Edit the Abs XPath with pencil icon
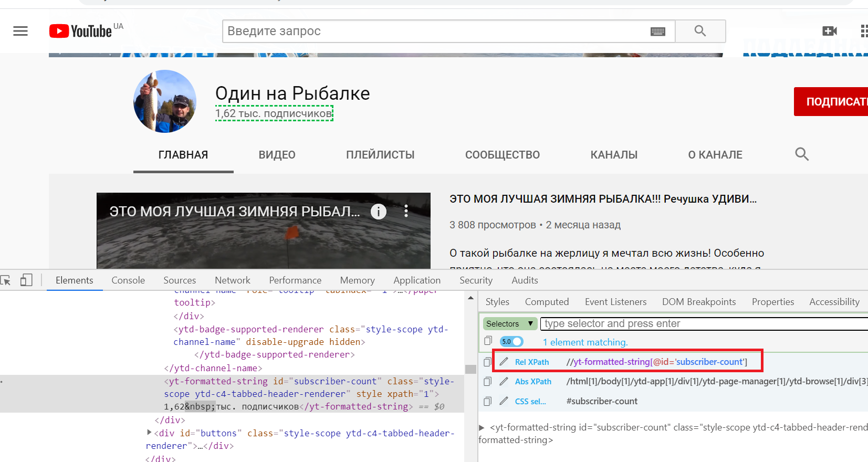Screen dimensions: 868x462 [x=504, y=381]
